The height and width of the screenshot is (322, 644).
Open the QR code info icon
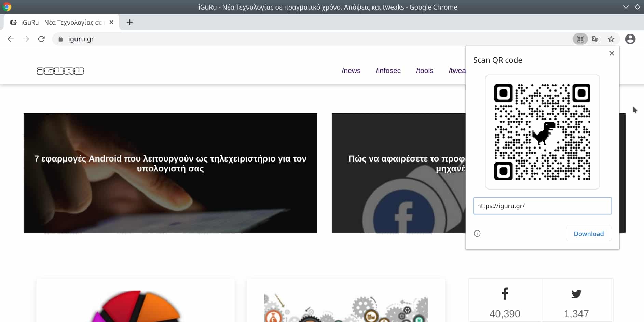coord(477,234)
